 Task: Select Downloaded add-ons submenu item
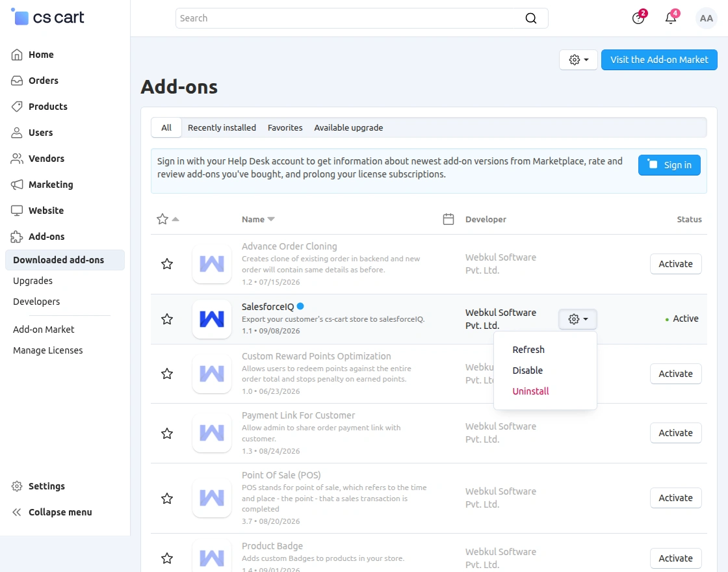(x=65, y=260)
